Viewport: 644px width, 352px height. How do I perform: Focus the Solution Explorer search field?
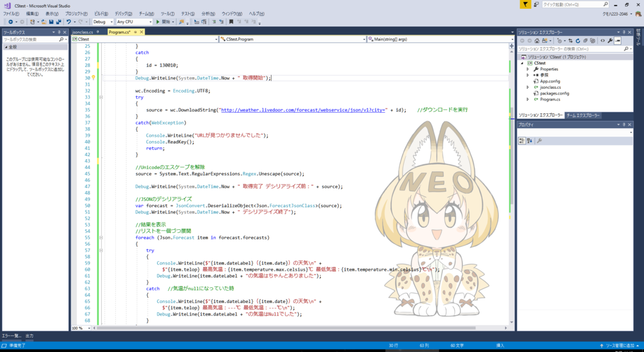point(574,49)
